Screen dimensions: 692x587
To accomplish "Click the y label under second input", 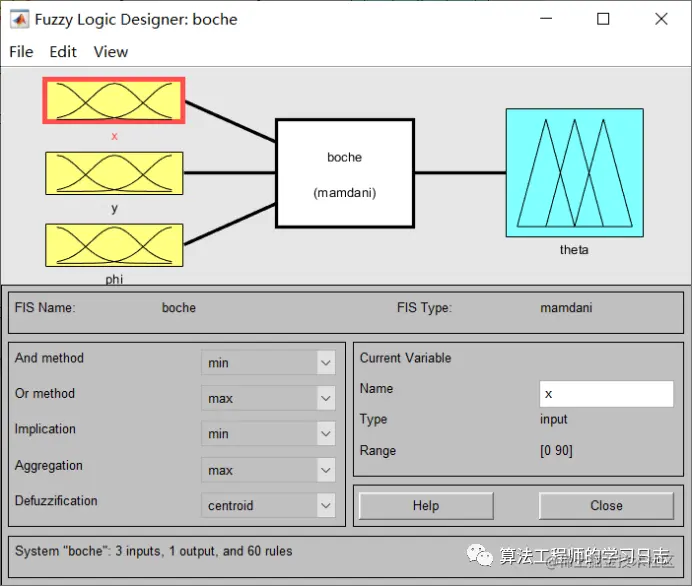I will pos(114,208).
